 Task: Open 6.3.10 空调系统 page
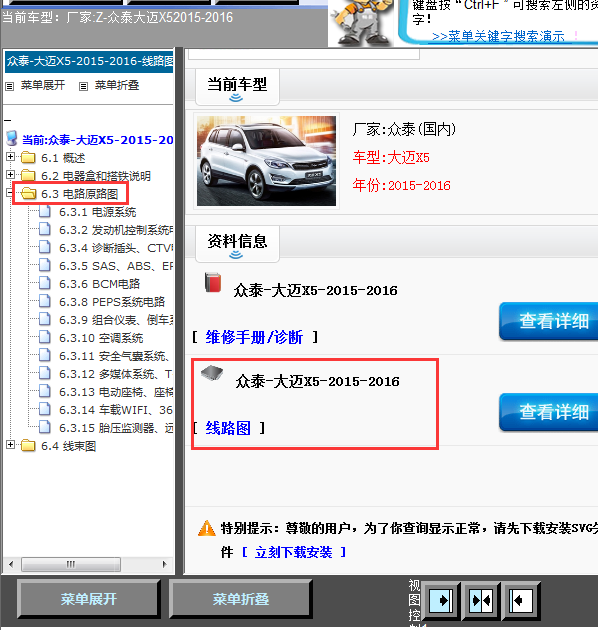point(101,338)
